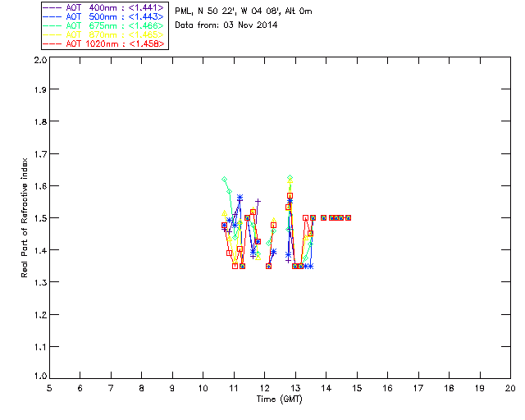Click the y-axis tick label 1.4
Viewport: 525px width, 420px height.
click(40, 250)
